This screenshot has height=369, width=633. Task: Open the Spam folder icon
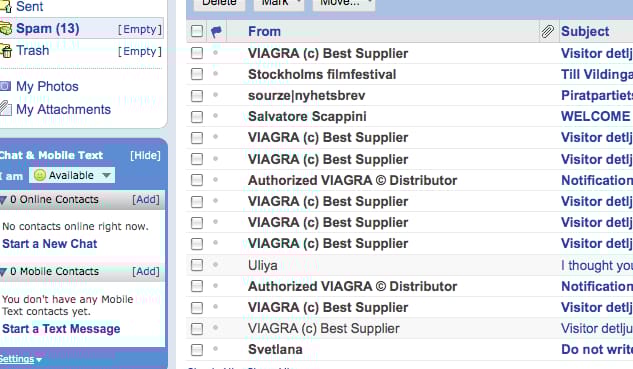(5, 29)
